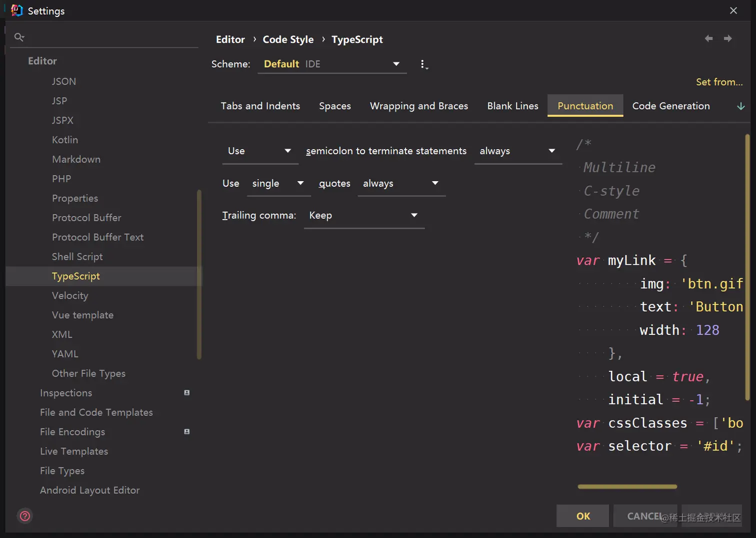Click the settings tree vertical scrollbar
This screenshot has width=756, height=538.
(199, 274)
